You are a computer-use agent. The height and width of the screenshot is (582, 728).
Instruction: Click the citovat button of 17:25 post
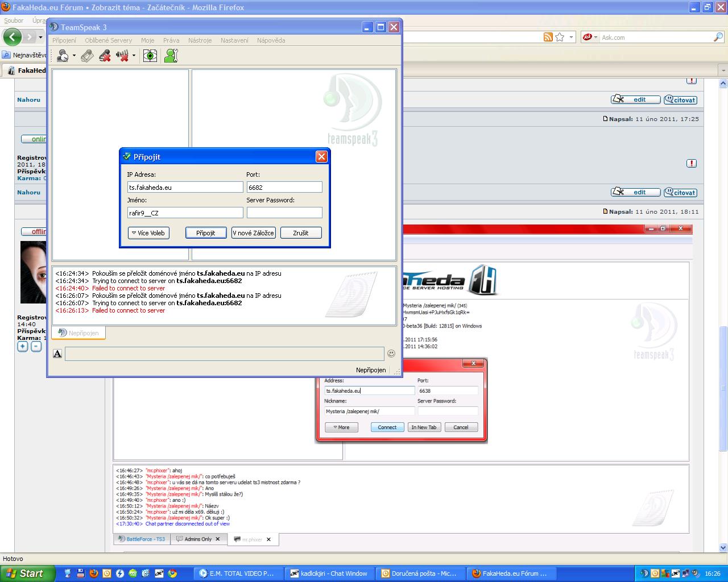tap(680, 99)
